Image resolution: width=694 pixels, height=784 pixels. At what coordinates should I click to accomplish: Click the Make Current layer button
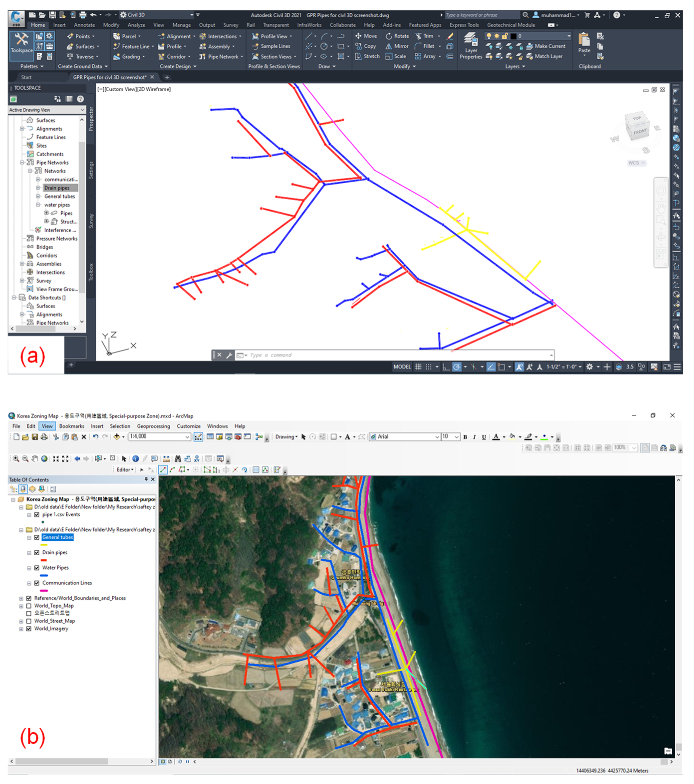click(x=546, y=46)
